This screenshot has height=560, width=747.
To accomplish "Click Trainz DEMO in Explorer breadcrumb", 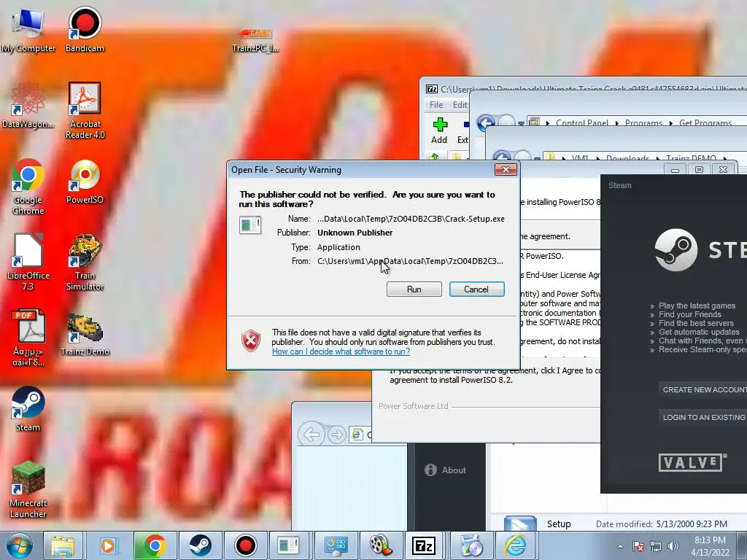I will [x=691, y=158].
